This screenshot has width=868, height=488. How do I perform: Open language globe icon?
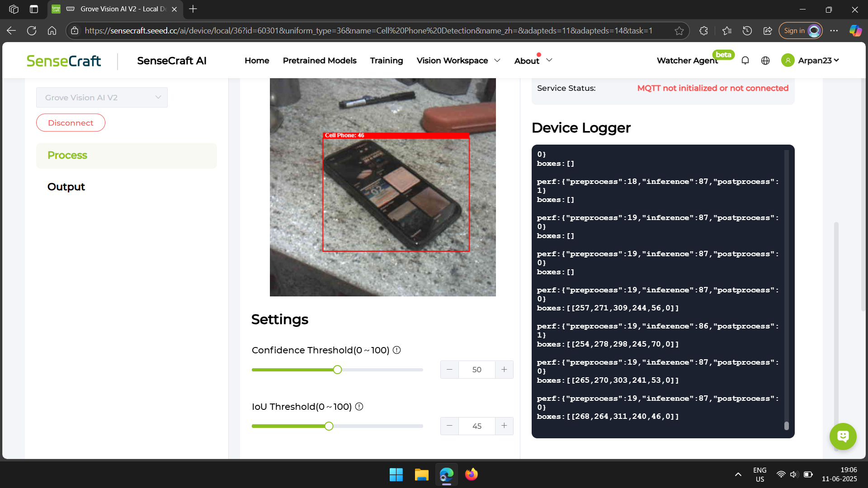click(x=765, y=61)
